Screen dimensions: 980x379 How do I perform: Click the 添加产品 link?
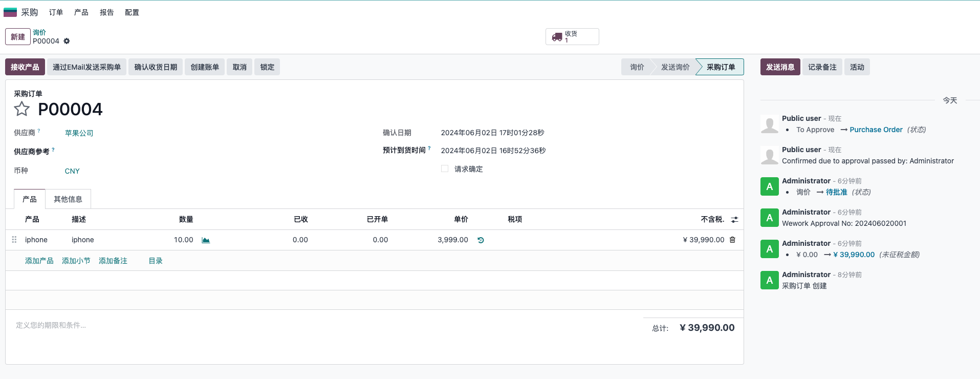pos(39,261)
